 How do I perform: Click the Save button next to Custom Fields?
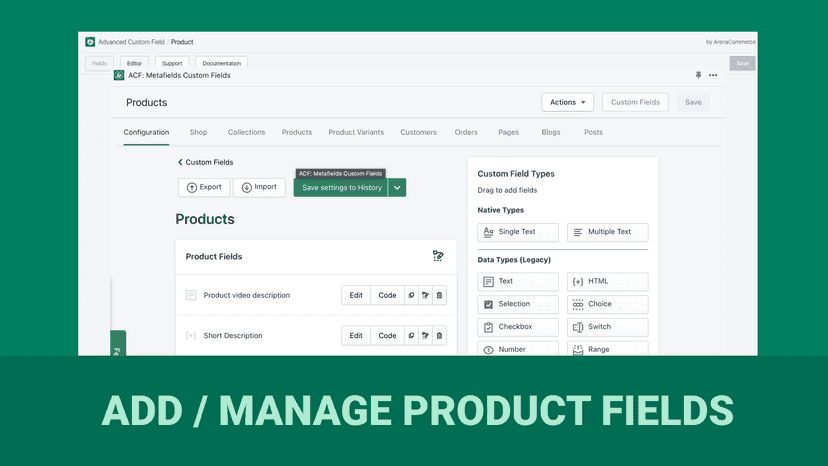[693, 102]
